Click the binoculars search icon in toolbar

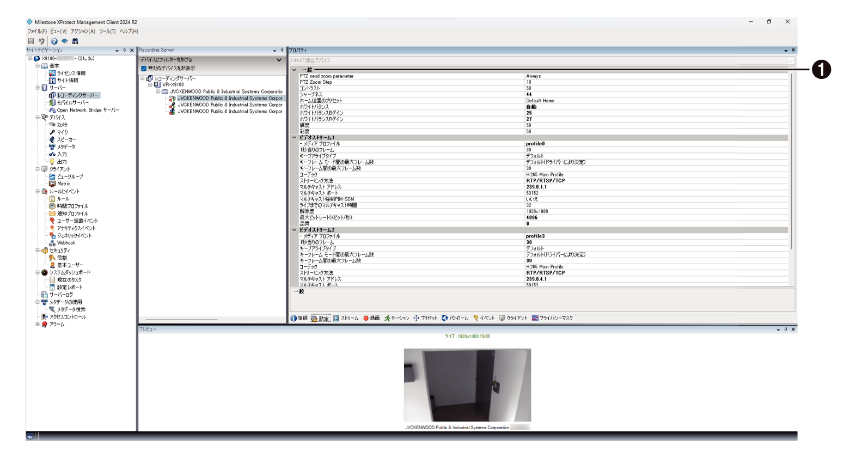75,41
